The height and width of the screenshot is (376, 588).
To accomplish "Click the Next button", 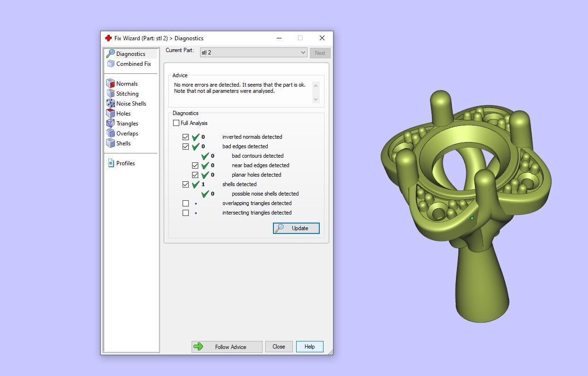I will pos(320,53).
